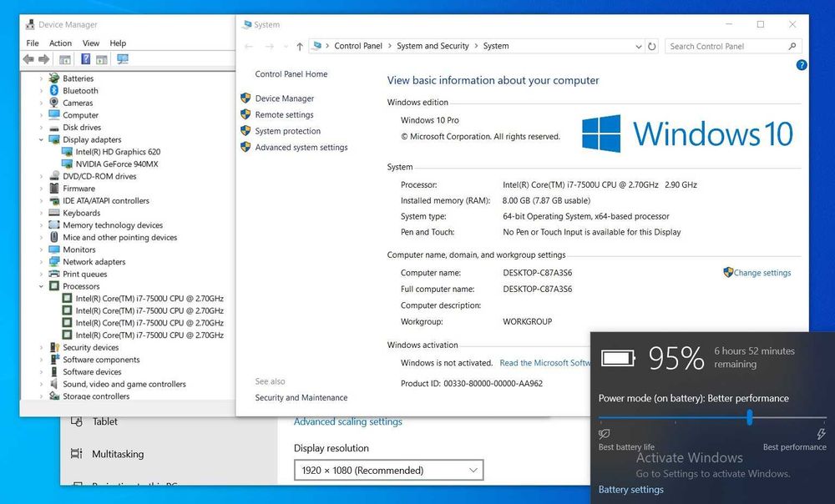Image resolution: width=835 pixels, height=504 pixels.
Task: Collapse the Display adapters node
Action: (x=41, y=139)
